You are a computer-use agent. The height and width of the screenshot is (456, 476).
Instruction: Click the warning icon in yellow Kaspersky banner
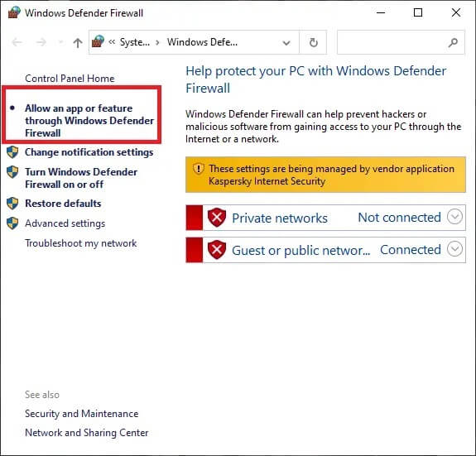pyautogui.click(x=198, y=168)
